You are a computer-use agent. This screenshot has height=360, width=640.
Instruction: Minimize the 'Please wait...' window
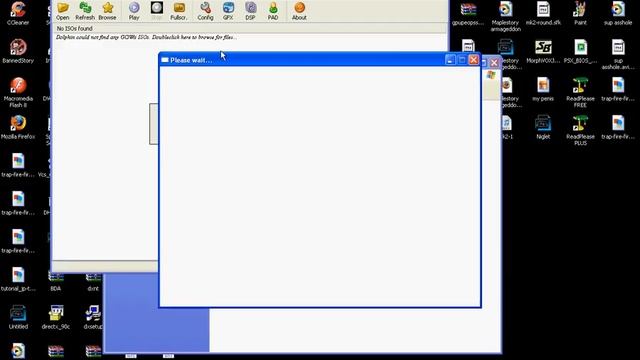tap(450, 60)
